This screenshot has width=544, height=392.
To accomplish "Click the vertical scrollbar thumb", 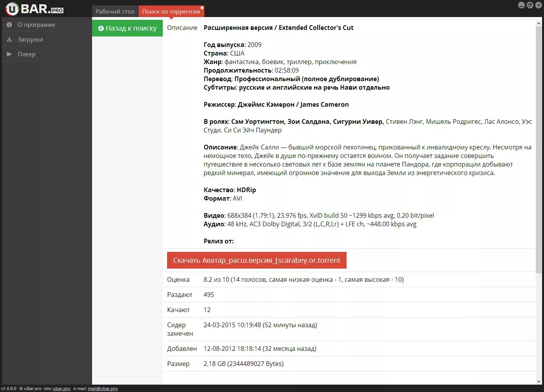I will 539,149.
